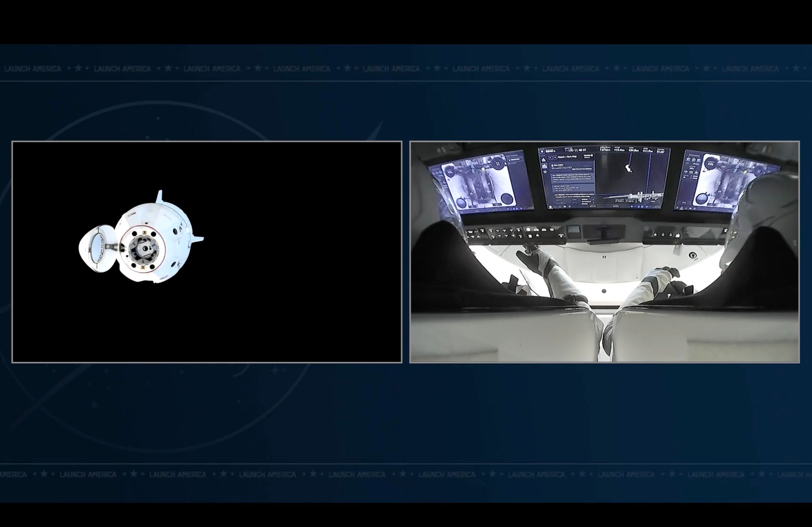This screenshot has height=527, width=812.
Task: Tap the forward arrow beside Depart Burn Prep
Action: (x=555, y=158)
